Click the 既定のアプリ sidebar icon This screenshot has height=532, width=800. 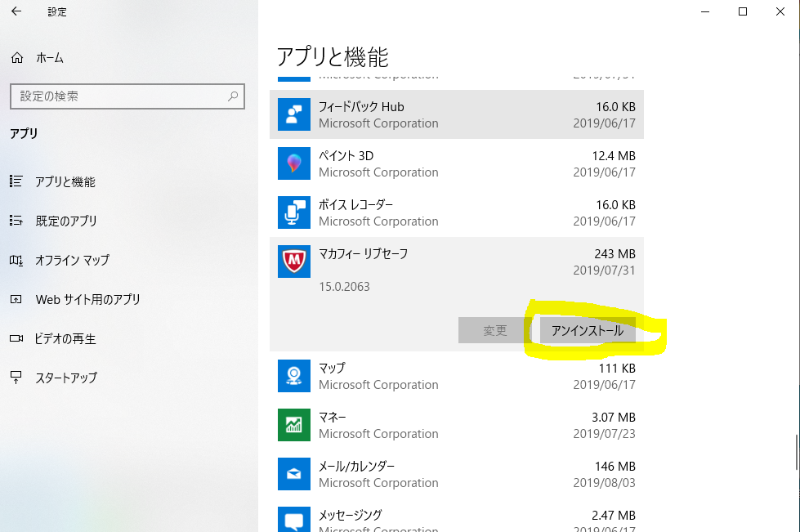(x=16, y=221)
